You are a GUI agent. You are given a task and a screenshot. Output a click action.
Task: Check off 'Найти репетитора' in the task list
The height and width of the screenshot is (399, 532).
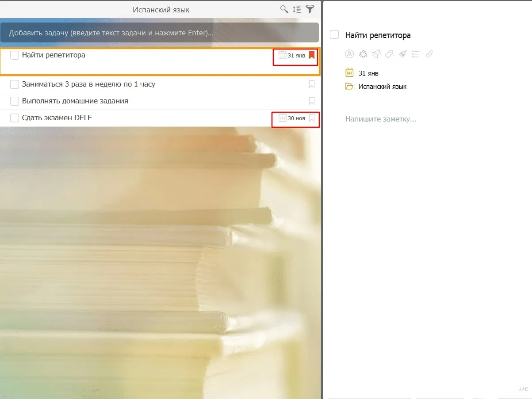coord(15,55)
